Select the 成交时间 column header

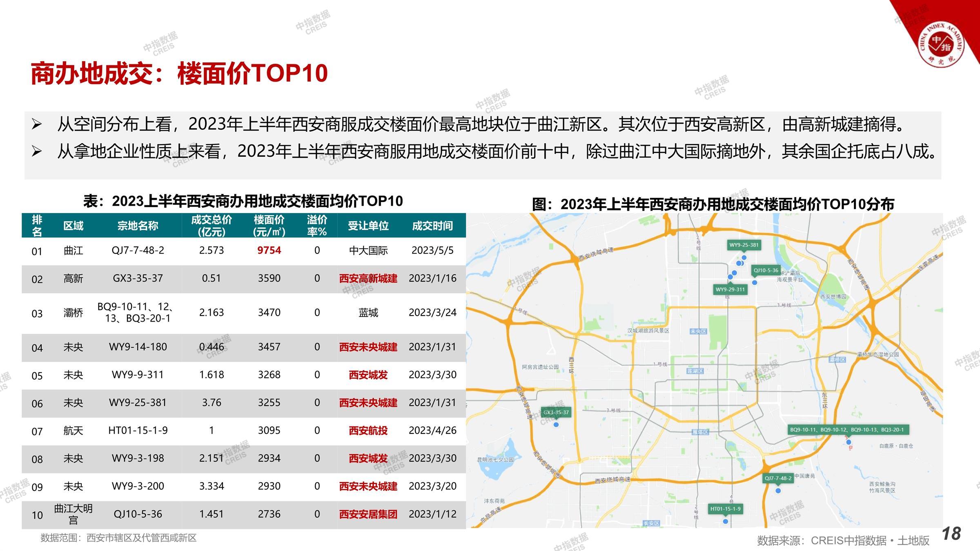click(x=432, y=226)
